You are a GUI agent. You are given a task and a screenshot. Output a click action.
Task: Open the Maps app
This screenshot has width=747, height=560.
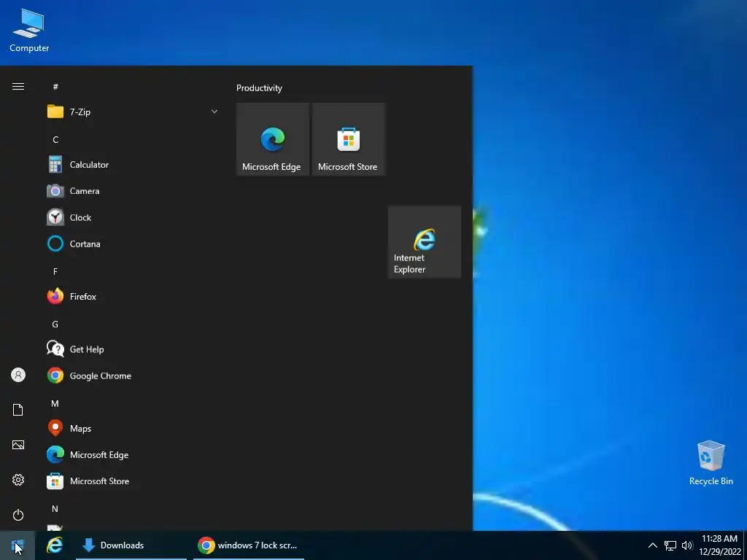click(x=133, y=429)
